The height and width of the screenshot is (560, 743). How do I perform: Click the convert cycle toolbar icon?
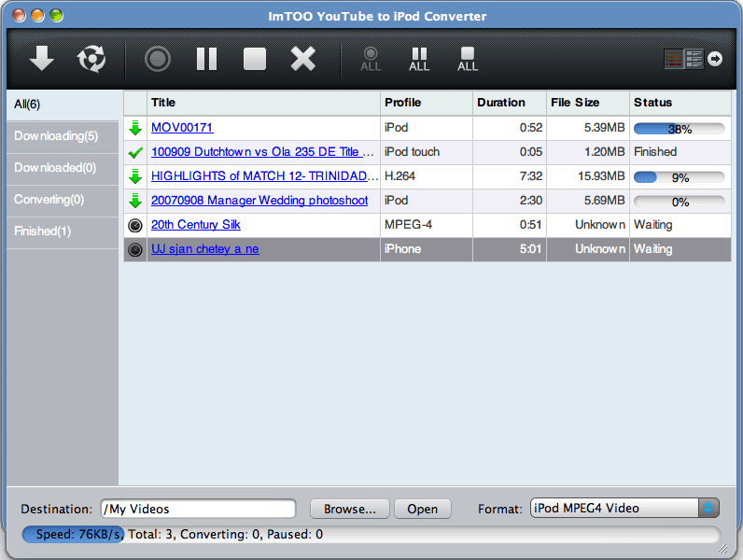pyautogui.click(x=91, y=59)
